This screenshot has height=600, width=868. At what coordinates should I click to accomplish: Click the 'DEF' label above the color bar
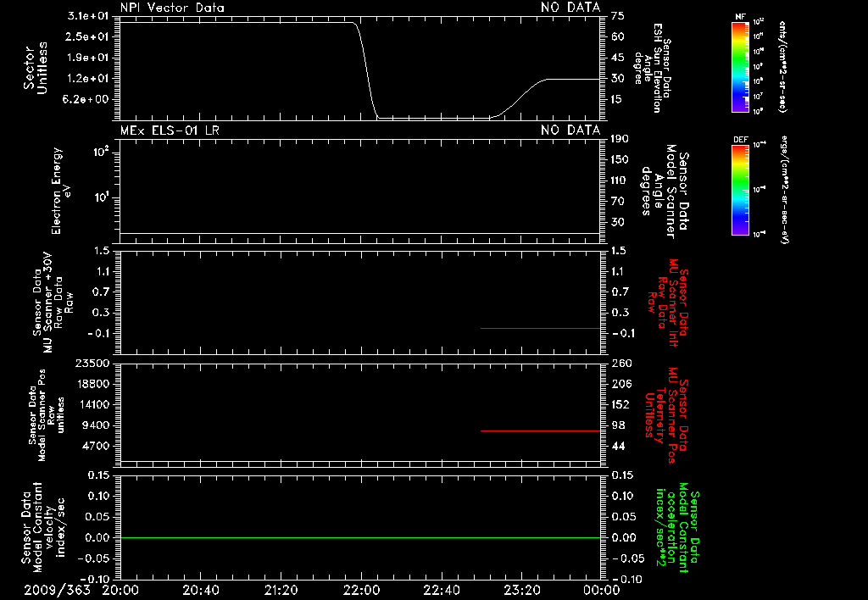[x=740, y=140]
